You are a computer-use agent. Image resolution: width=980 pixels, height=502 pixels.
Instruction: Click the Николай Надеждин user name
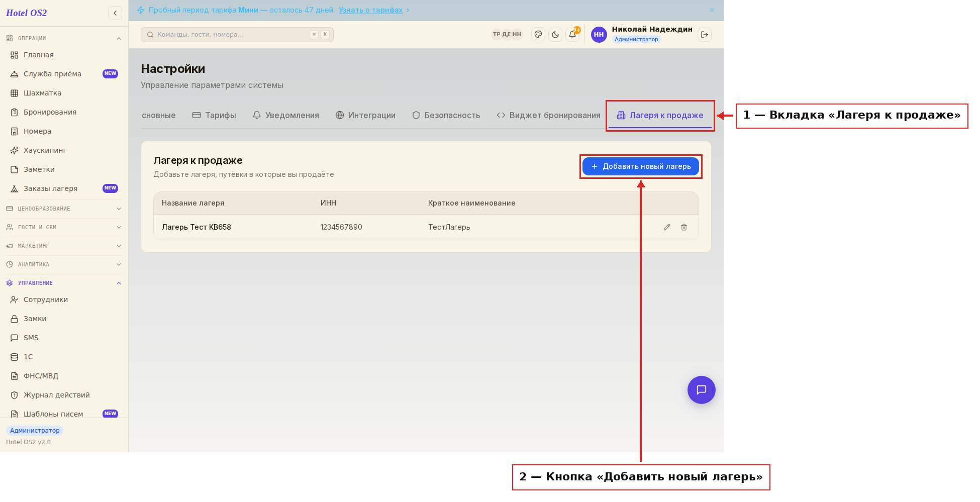click(x=652, y=29)
